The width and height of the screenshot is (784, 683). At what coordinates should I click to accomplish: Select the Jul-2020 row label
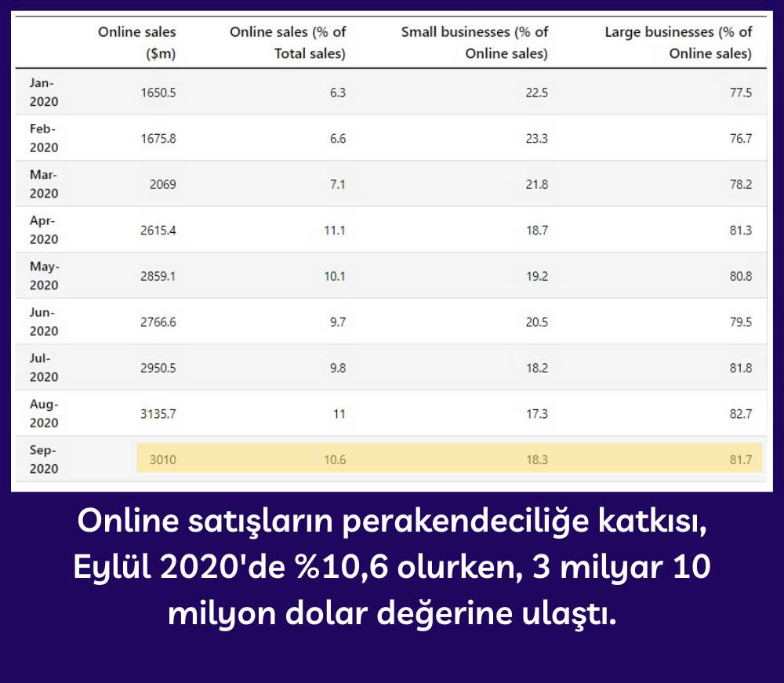(x=44, y=368)
